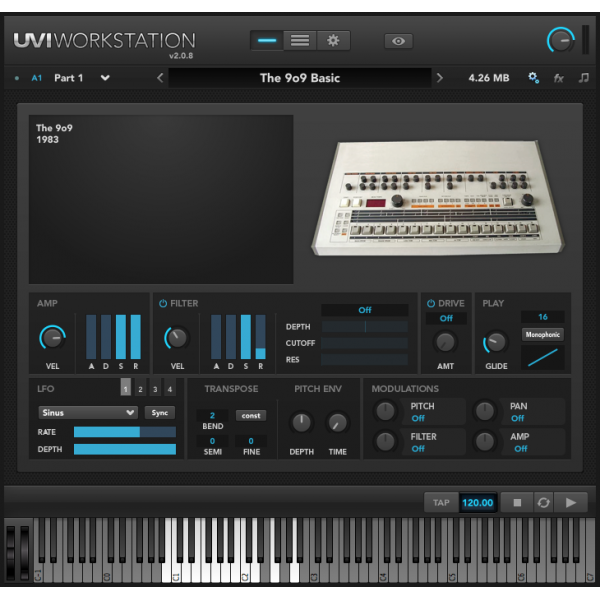The image size is (600, 600).
Task: Select LFO tab 4
Action: (170, 389)
